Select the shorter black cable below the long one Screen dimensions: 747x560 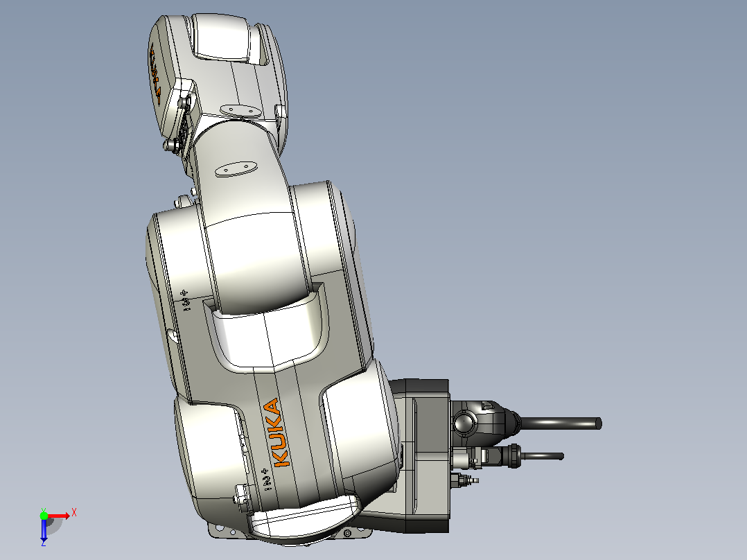[x=543, y=456]
